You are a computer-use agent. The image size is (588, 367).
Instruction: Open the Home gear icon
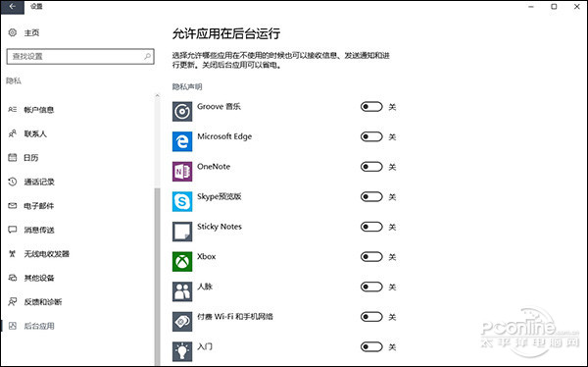click(13, 32)
